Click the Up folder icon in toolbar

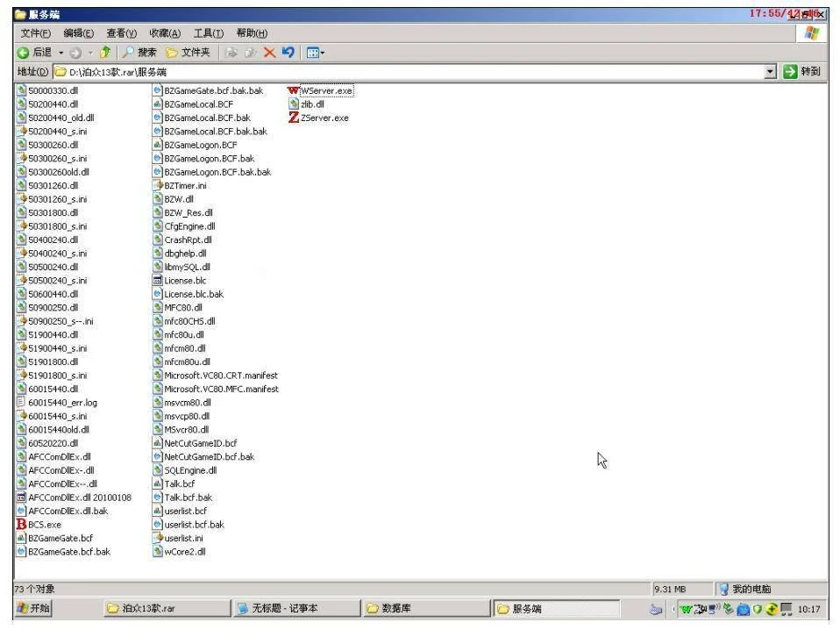[104, 53]
